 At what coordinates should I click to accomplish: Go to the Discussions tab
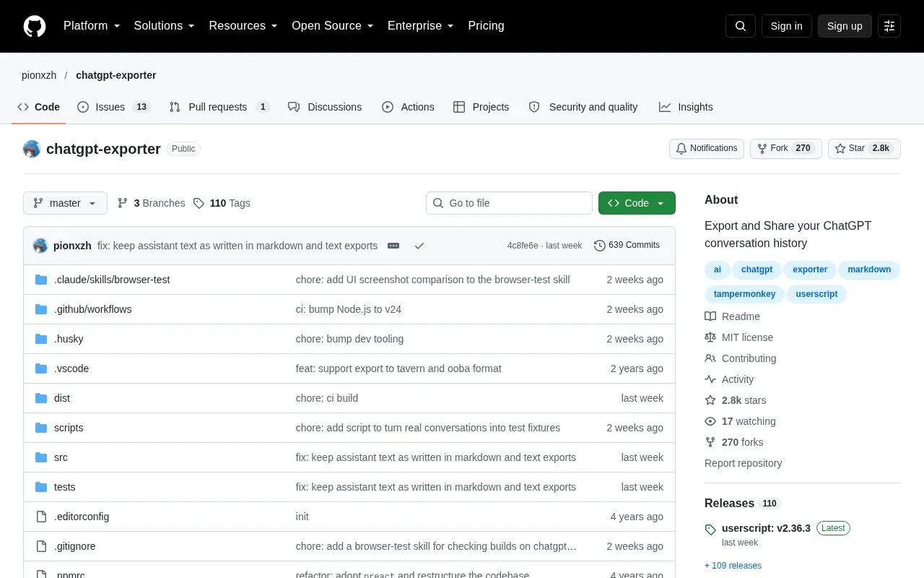click(325, 107)
